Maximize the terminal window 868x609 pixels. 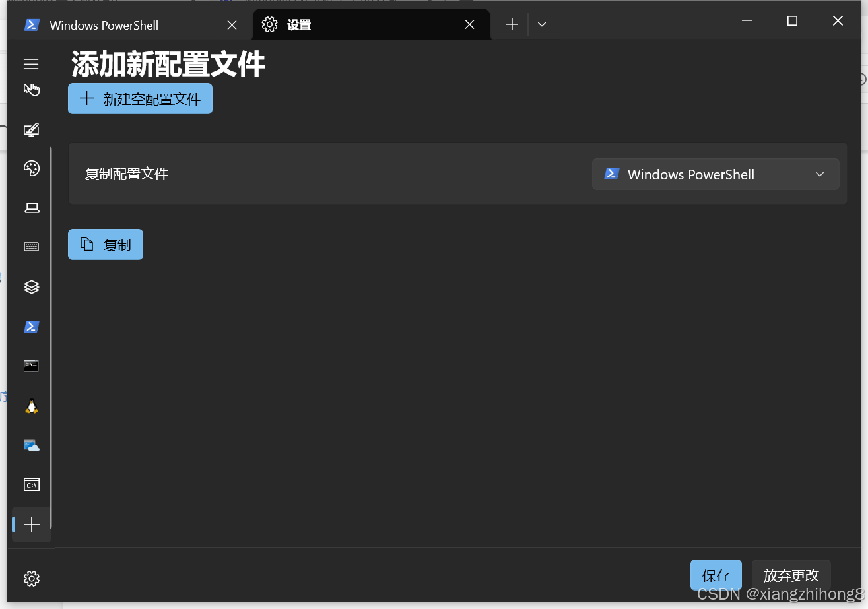(792, 21)
